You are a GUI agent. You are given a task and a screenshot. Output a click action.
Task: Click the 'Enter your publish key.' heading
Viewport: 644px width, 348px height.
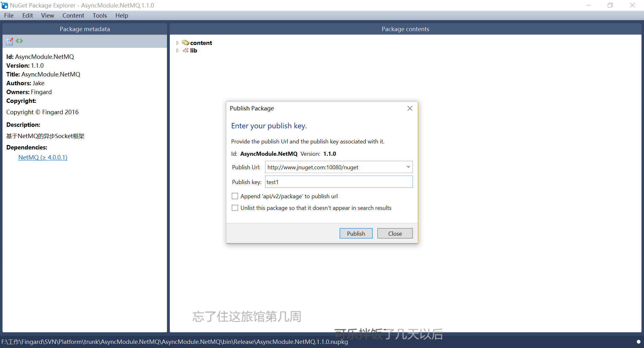269,126
